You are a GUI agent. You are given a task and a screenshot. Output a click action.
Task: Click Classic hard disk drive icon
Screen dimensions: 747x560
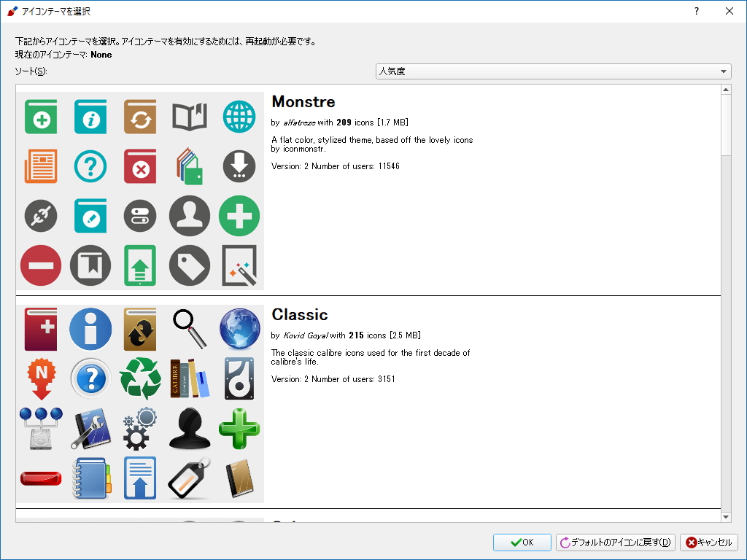[239, 378]
